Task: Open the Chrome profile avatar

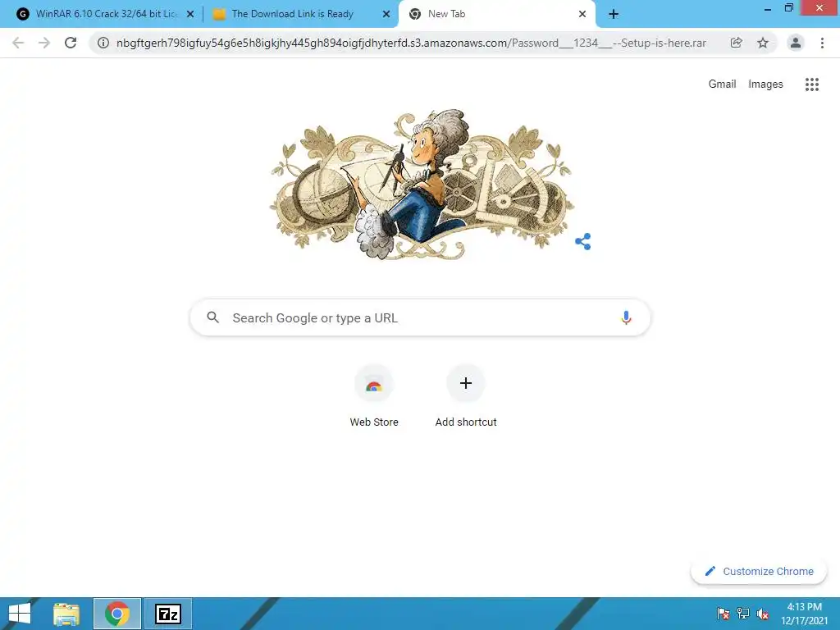Action: [796, 43]
